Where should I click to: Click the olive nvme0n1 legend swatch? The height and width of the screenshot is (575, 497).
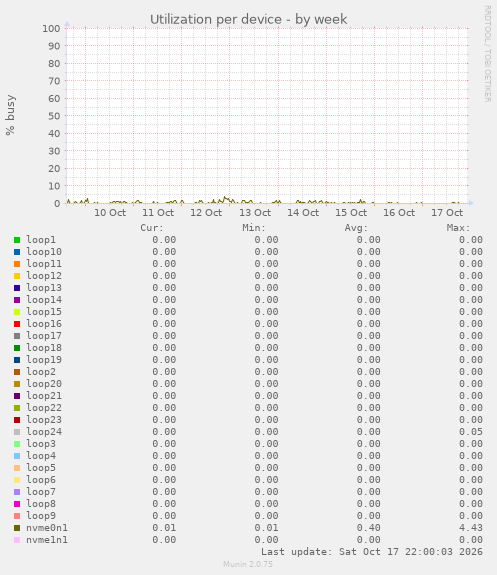(17, 528)
